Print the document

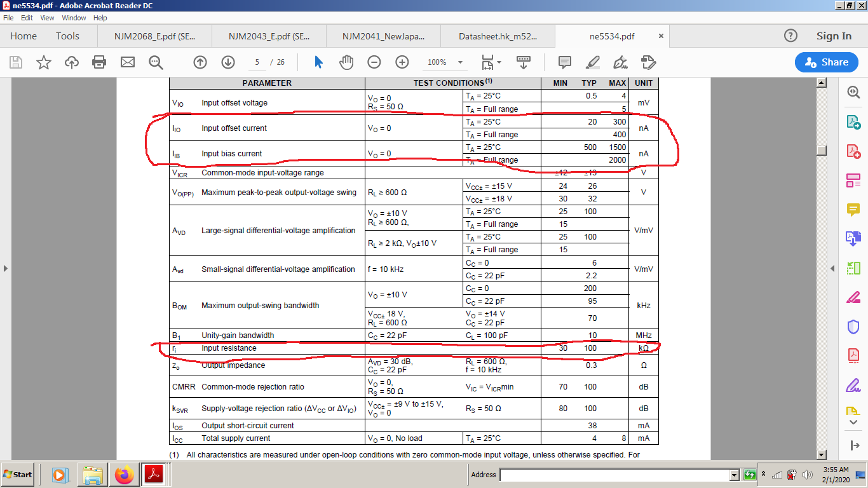[99, 62]
